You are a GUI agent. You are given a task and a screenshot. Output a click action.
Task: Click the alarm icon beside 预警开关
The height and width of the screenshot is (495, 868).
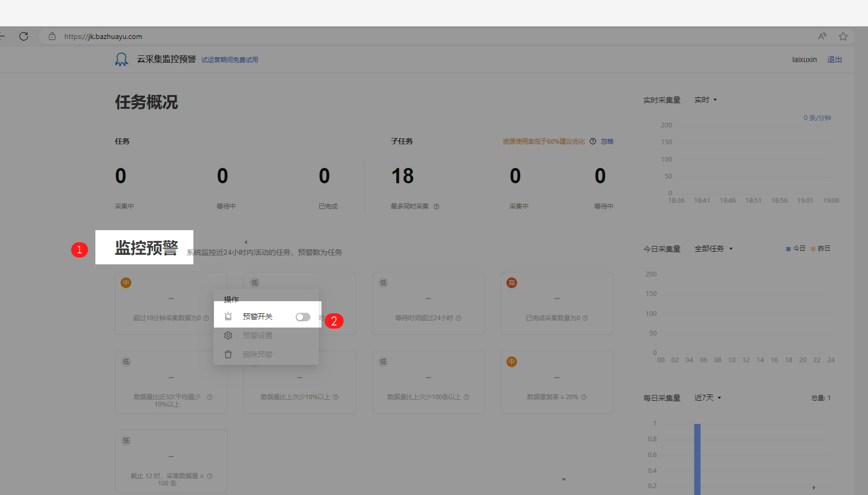coord(228,316)
